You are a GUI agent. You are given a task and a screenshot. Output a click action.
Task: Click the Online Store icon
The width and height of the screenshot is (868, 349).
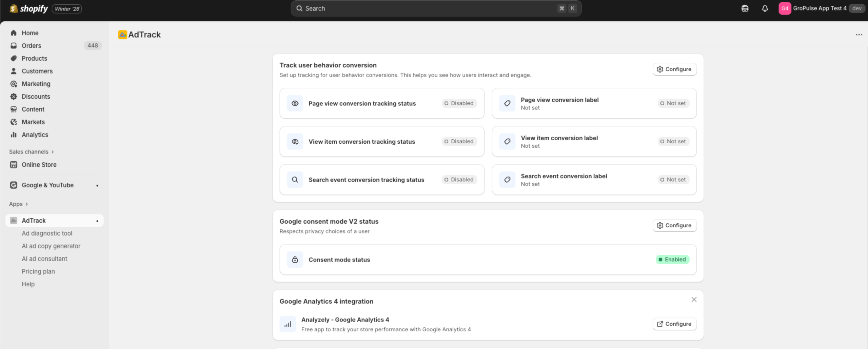tap(14, 164)
